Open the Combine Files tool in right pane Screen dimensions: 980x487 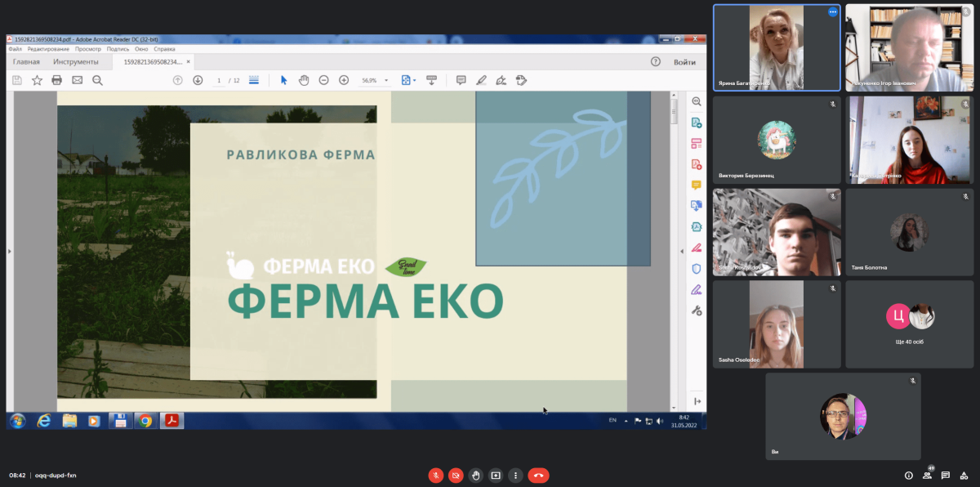(697, 206)
